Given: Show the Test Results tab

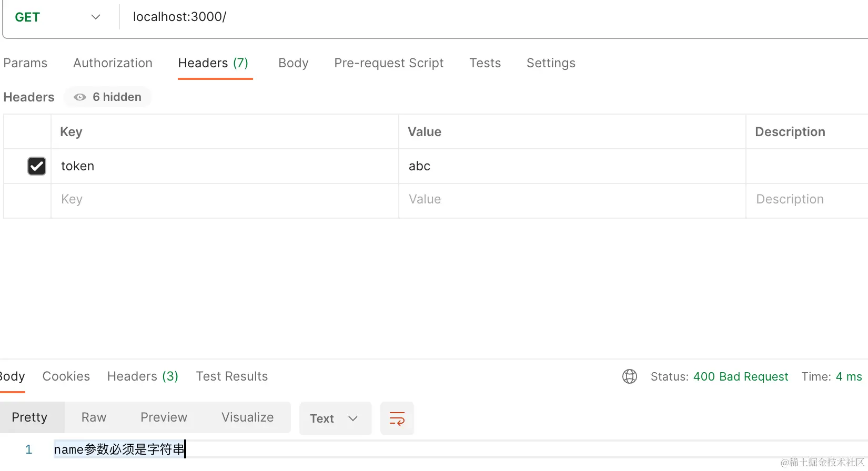Looking at the screenshot, I should (x=231, y=376).
